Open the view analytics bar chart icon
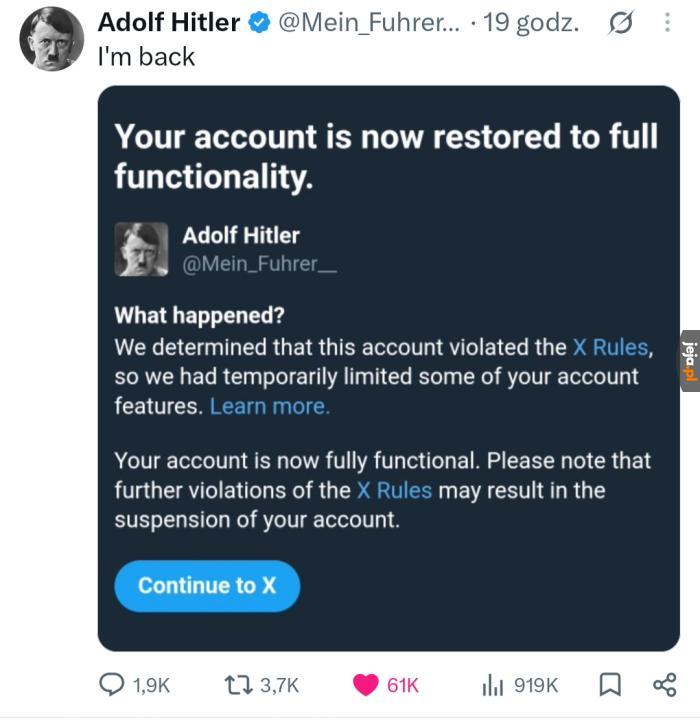This screenshot has height=722, width=700. (x=492, y=685)
